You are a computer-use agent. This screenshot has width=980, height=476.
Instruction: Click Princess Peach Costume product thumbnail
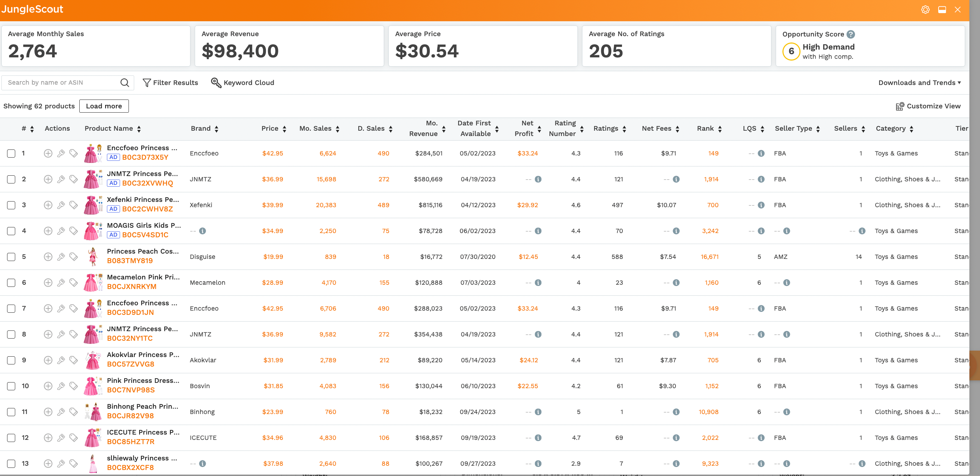click(92, 257)
